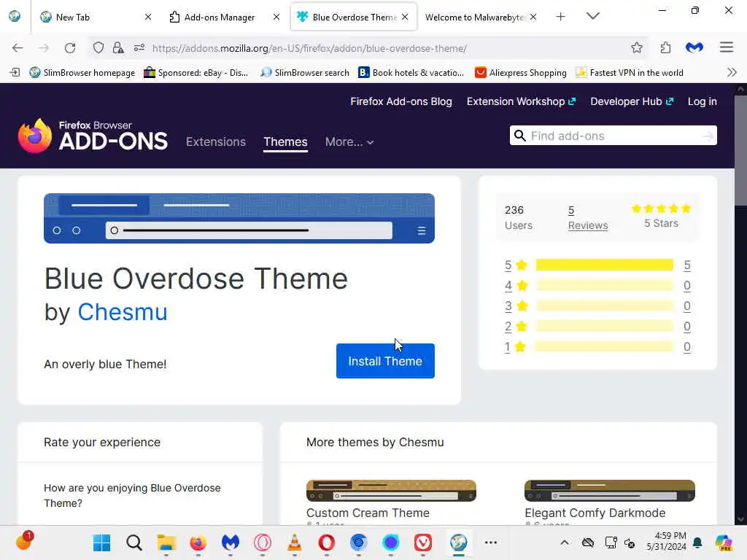Bookmark this page with the star
747x560 pixels.
pos(636,47)
